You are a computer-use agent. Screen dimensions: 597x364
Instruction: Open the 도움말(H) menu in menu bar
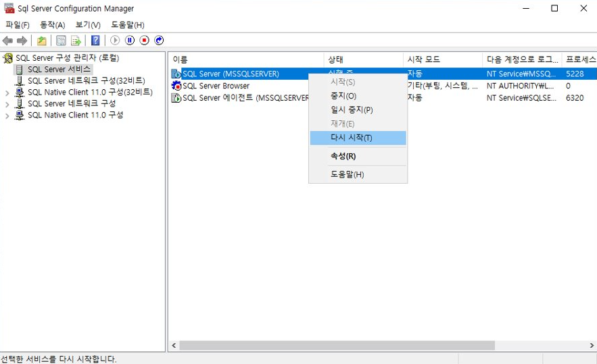pos(128,25)
